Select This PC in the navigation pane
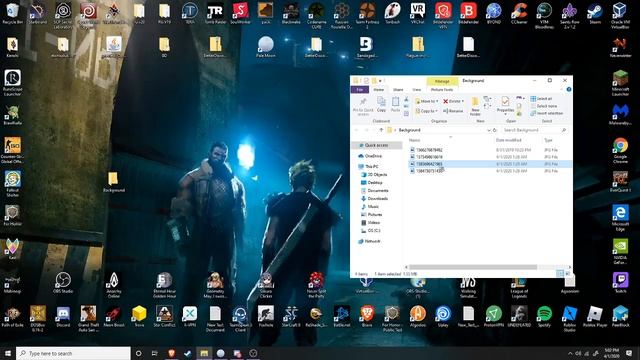 pos(371,167)
